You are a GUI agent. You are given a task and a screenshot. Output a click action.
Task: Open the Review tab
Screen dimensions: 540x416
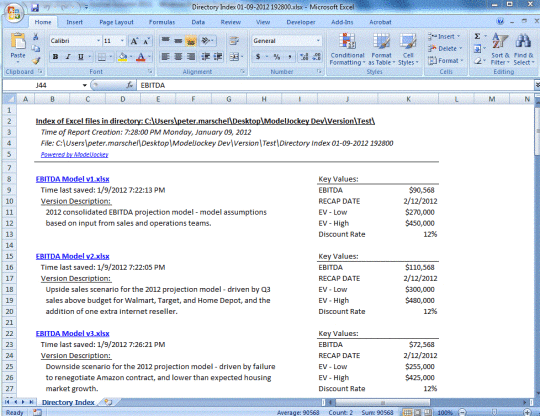pos(231,22)
